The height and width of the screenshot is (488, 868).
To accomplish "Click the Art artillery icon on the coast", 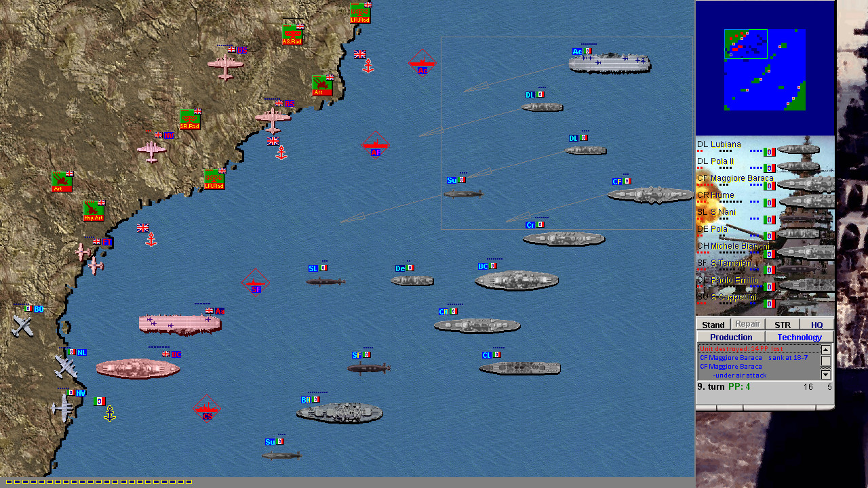I will coord(321,86).
